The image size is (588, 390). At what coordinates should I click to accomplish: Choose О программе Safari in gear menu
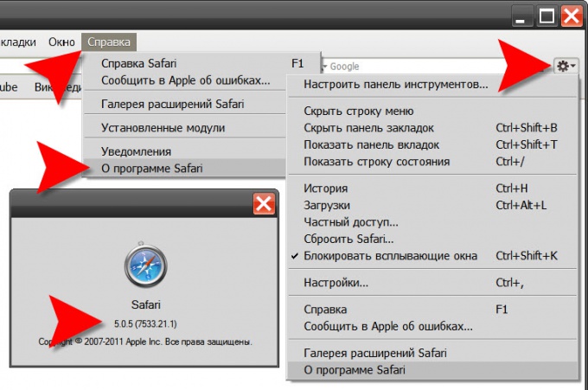(432, 370)
